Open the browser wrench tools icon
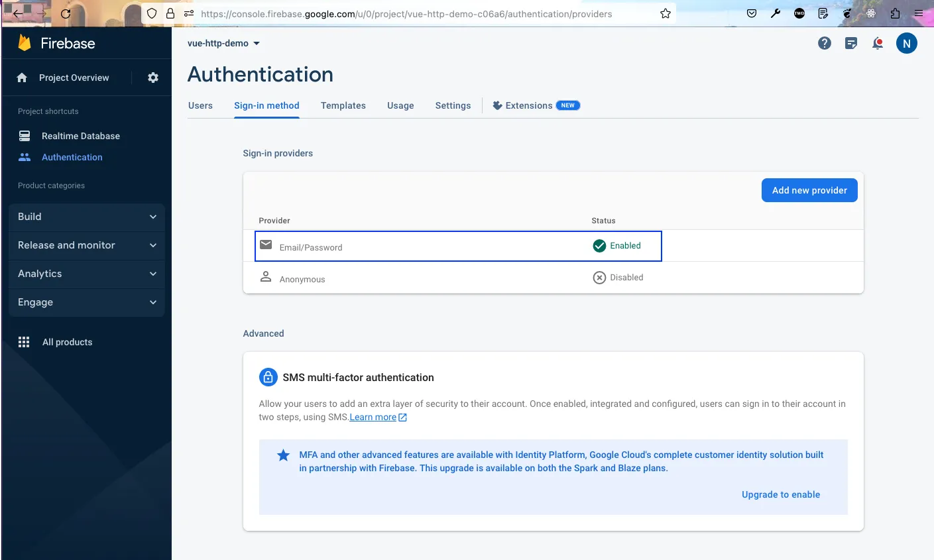The height and width of the screenshot is (560, 934). pos(776,13)
